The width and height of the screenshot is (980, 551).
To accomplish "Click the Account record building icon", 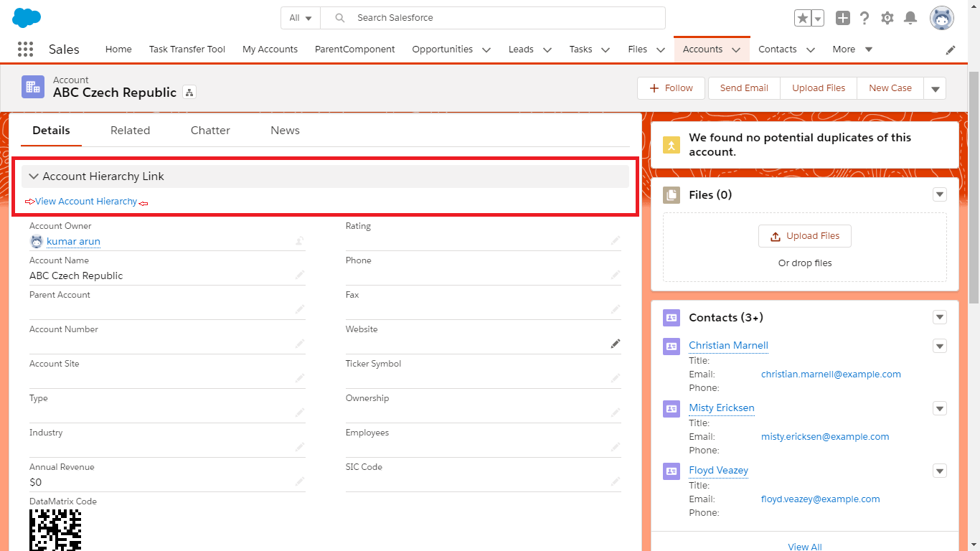I will click(32, 87).
